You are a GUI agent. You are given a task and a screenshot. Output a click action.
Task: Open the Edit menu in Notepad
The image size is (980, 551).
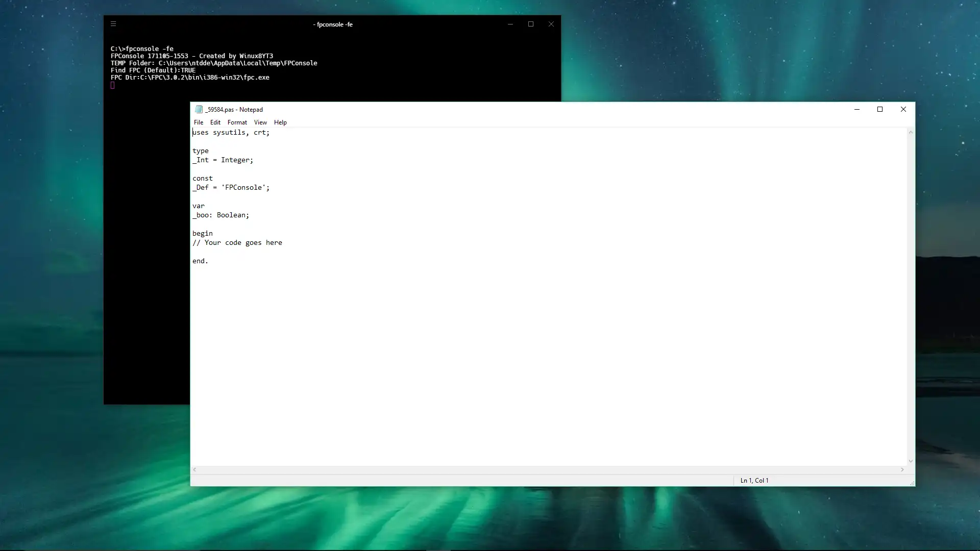[x=215, y=122]
